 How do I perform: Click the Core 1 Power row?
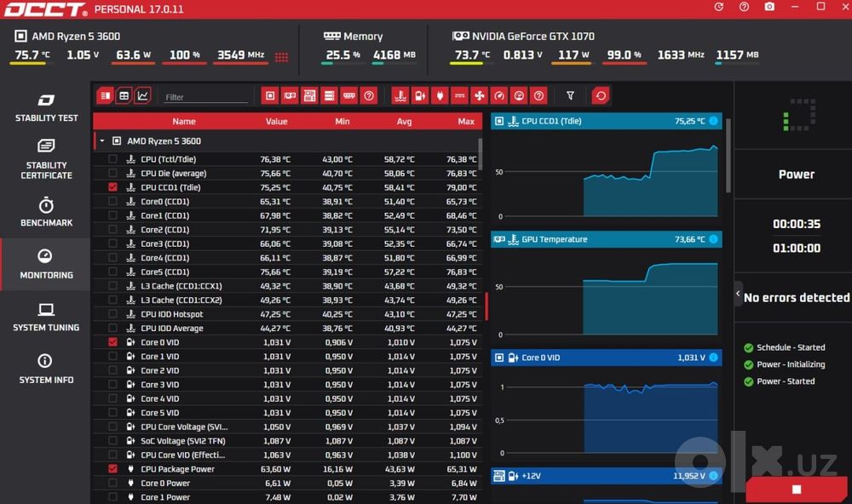tap(287, 497)
